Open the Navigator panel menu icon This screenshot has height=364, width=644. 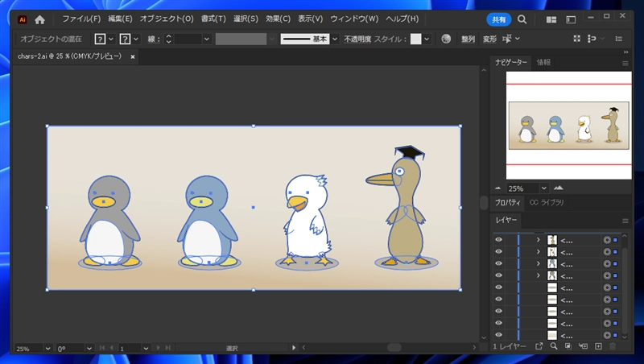coord(625,64)
